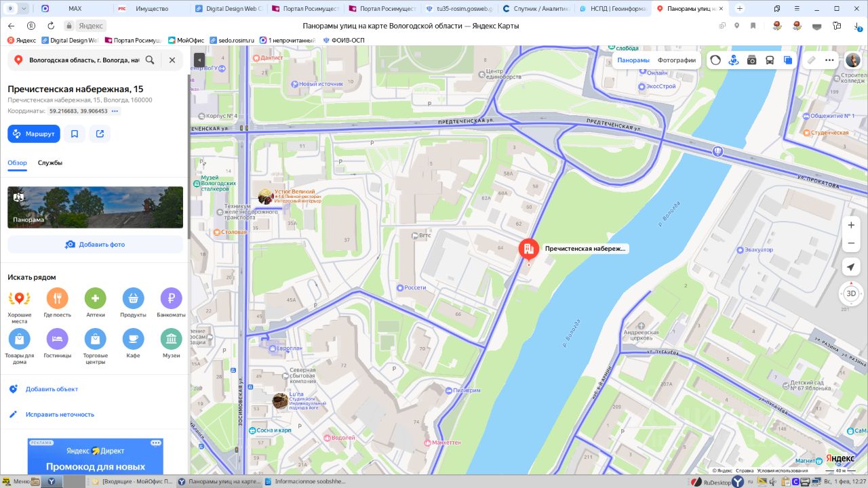Open browser downloads icon
The width and height of the screenshot is (868, 488).
[x=858, y=26]
